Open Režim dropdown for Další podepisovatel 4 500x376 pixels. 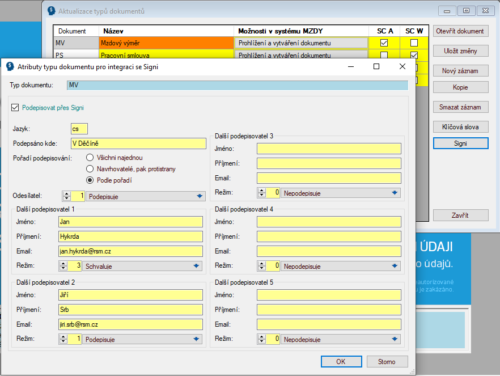(340, 266)
